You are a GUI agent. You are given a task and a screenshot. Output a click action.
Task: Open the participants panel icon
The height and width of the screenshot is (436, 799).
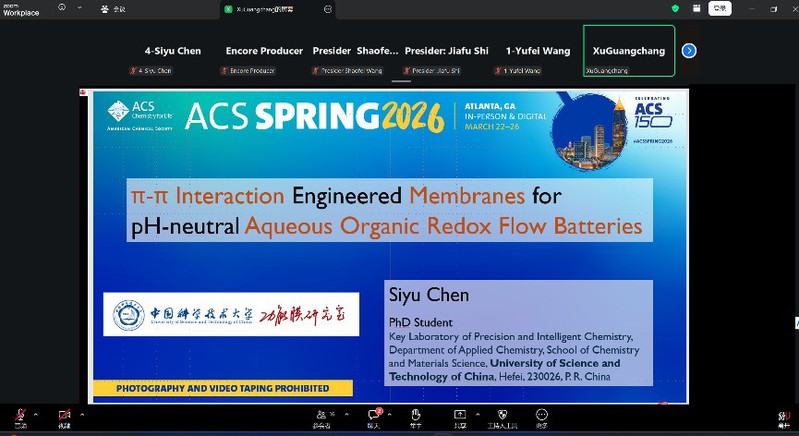[322, 414]
